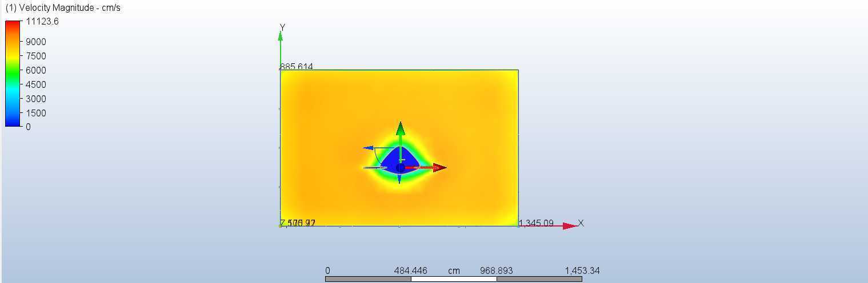Click the white middle segment of scale bar
This screenshot has width=868, height=283.
click(x=454, y=279)
